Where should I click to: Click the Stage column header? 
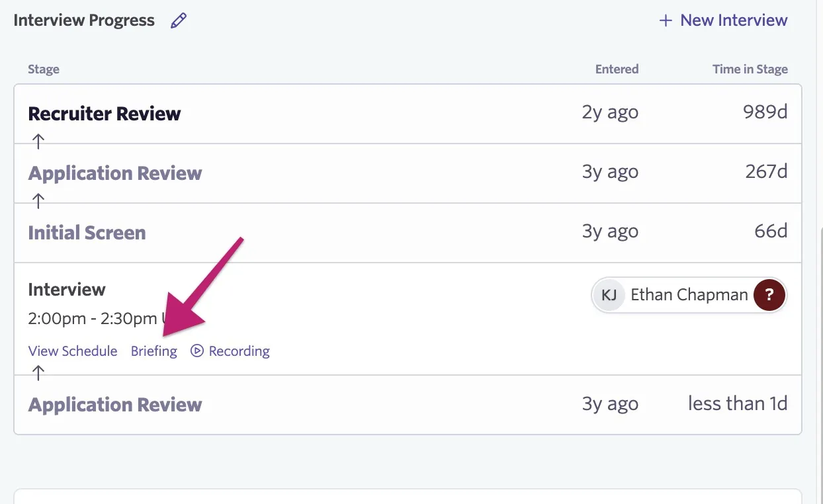pyautogui.click(x=44, y=69)
